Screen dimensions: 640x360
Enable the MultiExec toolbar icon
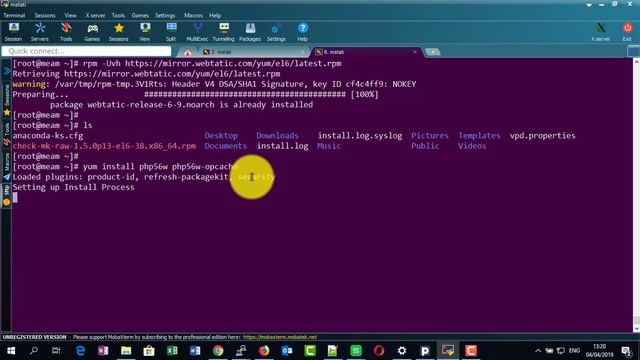[x=197, y=32]
